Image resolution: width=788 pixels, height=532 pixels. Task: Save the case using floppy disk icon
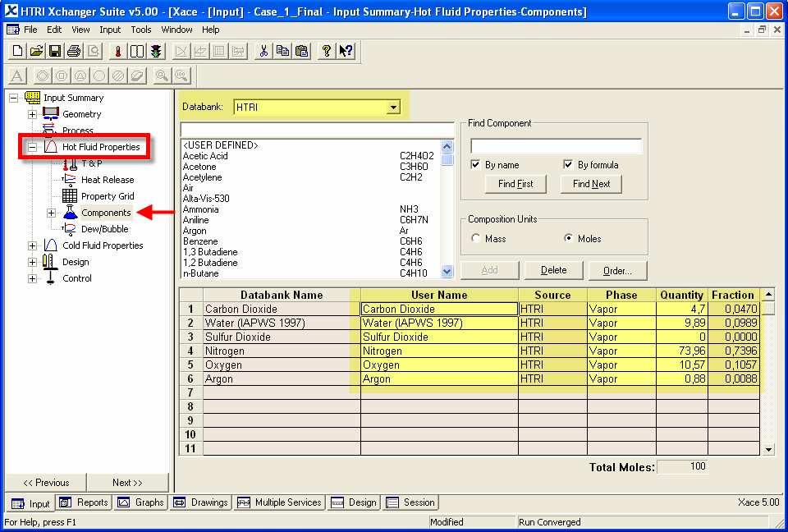click(55, 51)
